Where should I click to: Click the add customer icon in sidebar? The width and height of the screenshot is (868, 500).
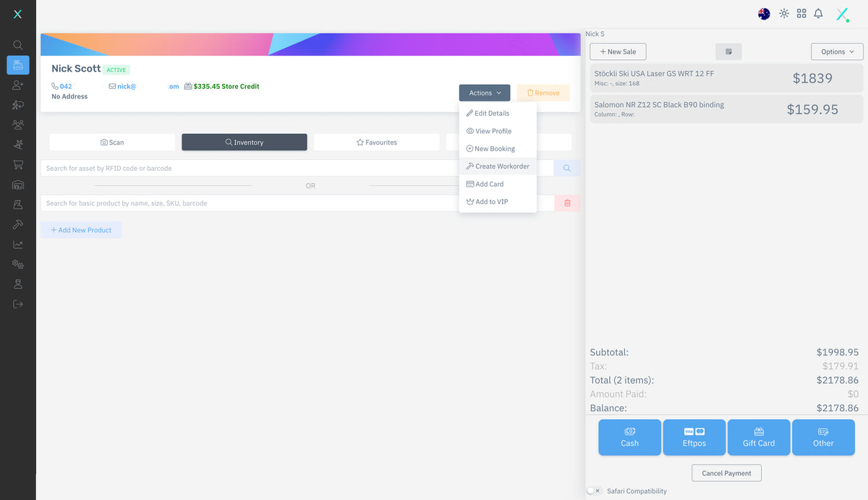[x=18, y=85]
